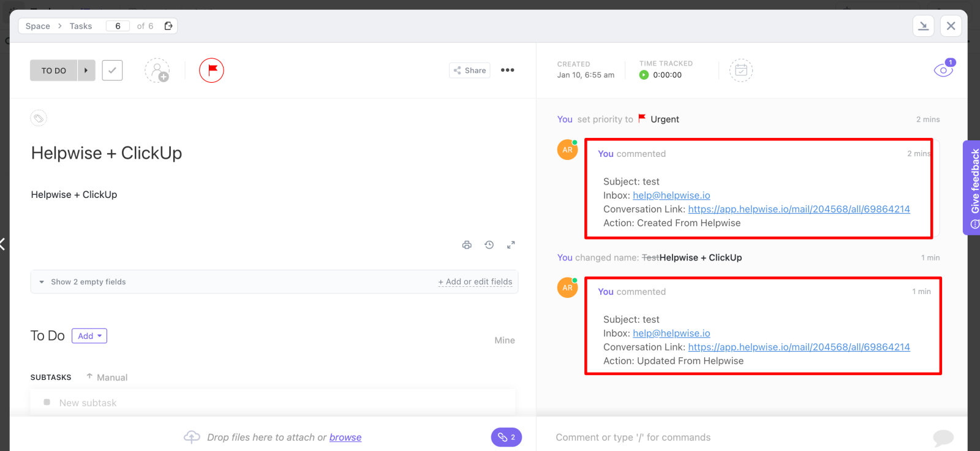Screen dimensions: 980x451
Task: Expand the description to fullscreen
Action: click(511, 245)
